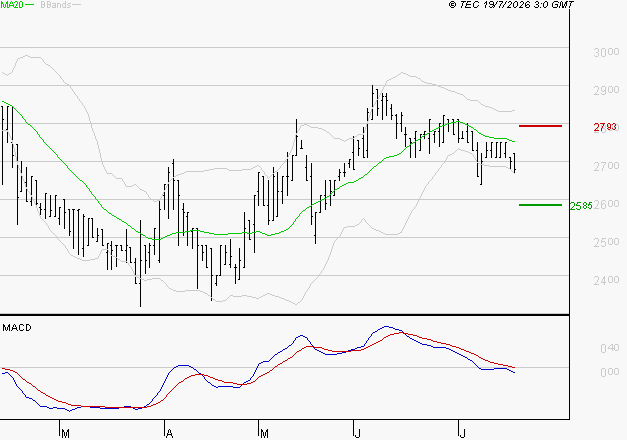Screen dimensions: 627x440
Task: Click the MACD 000 axis label
Action: pos(609,372)
